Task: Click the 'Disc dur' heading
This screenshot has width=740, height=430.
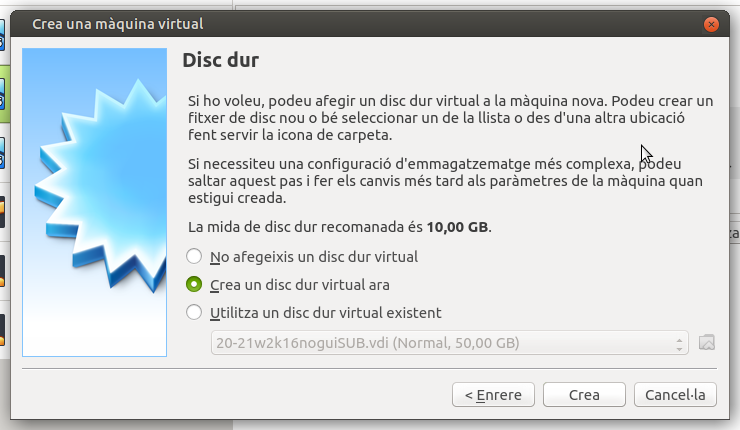Action: (x=221, y=60)
